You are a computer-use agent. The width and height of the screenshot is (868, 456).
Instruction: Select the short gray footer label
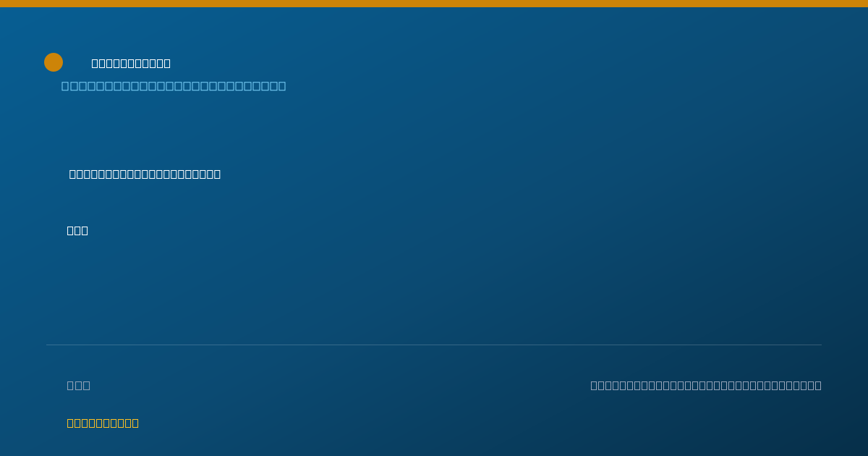(x=78, y=385)
